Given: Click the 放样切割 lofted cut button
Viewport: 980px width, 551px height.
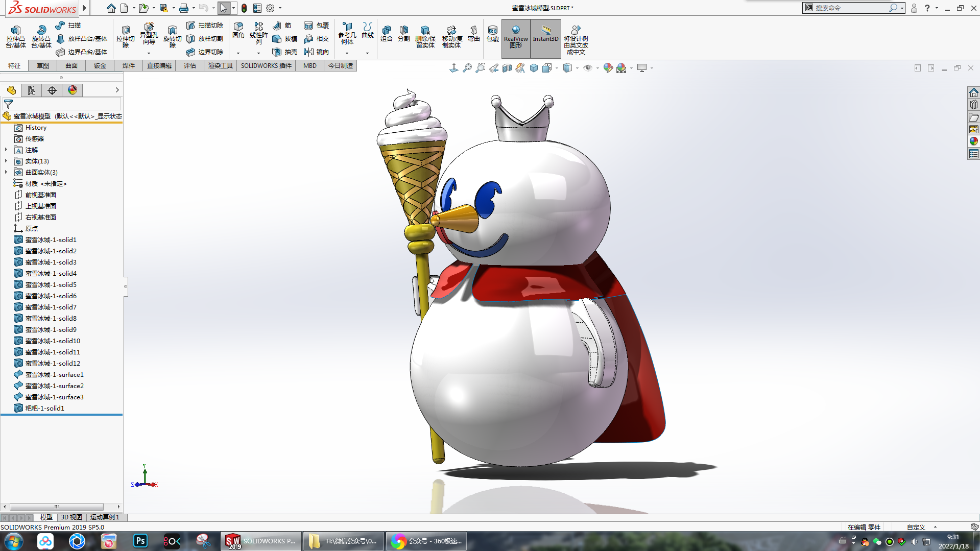Looking at the screenshot, I should point(205,39).
